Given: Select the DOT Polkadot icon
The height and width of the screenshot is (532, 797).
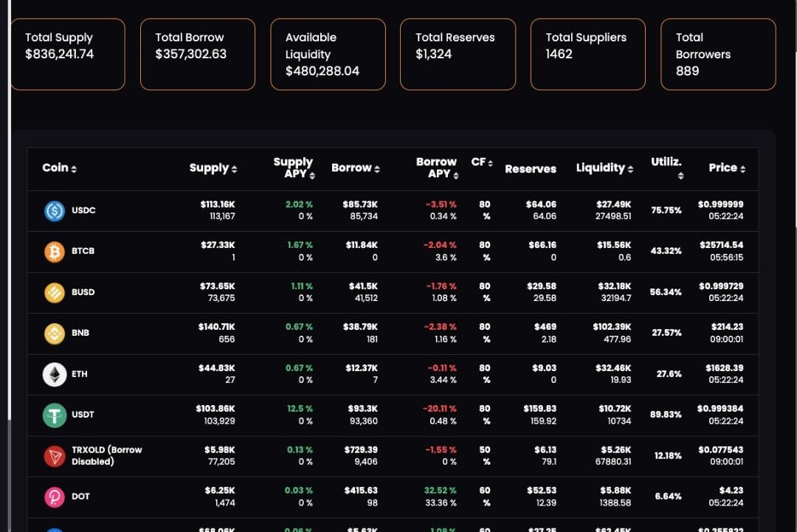Looking at the screenshot, I should coord(53,497).
